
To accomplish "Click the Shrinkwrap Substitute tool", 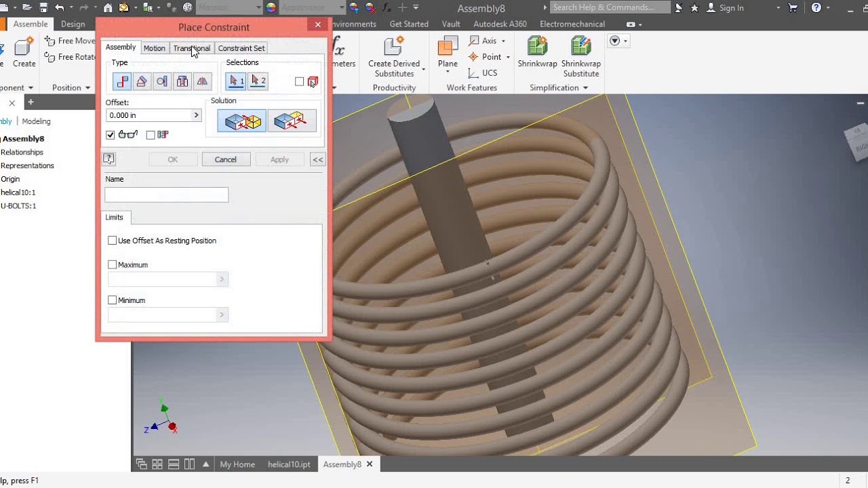I will coord(581,57).
